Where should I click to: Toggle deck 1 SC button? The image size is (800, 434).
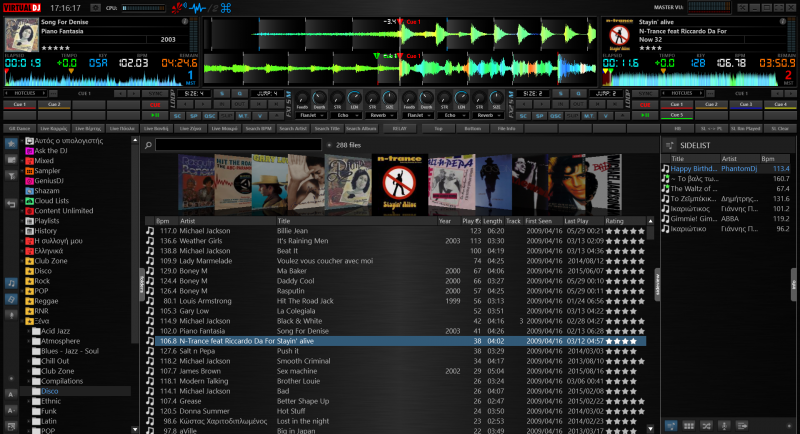(x=177, y=116)
